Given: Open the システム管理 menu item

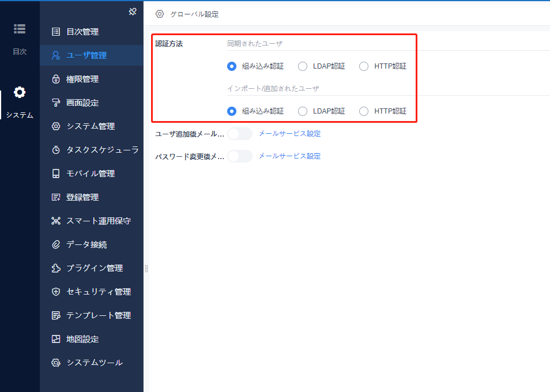Looking at the screenshot, I should click(92, 126).
